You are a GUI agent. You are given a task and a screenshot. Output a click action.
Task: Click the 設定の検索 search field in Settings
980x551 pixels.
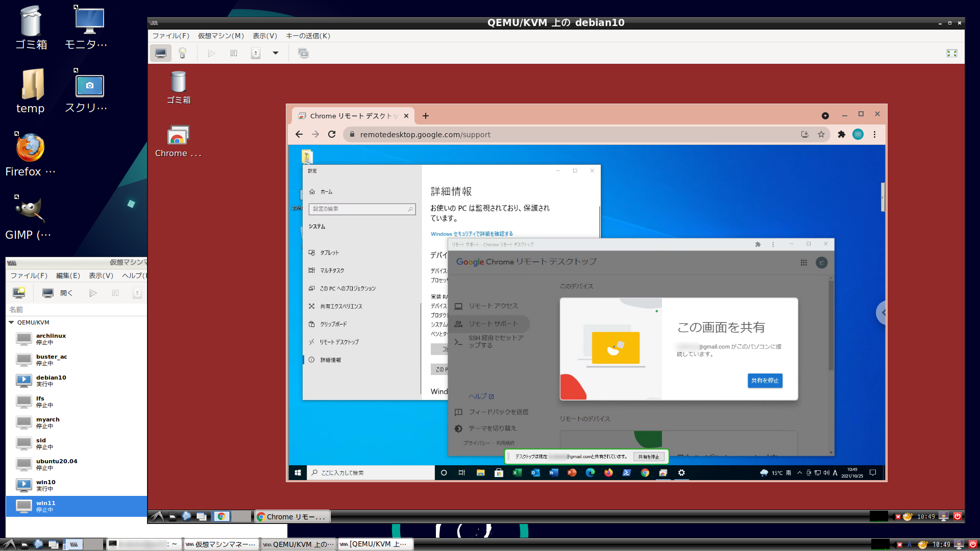pos(362,209)
